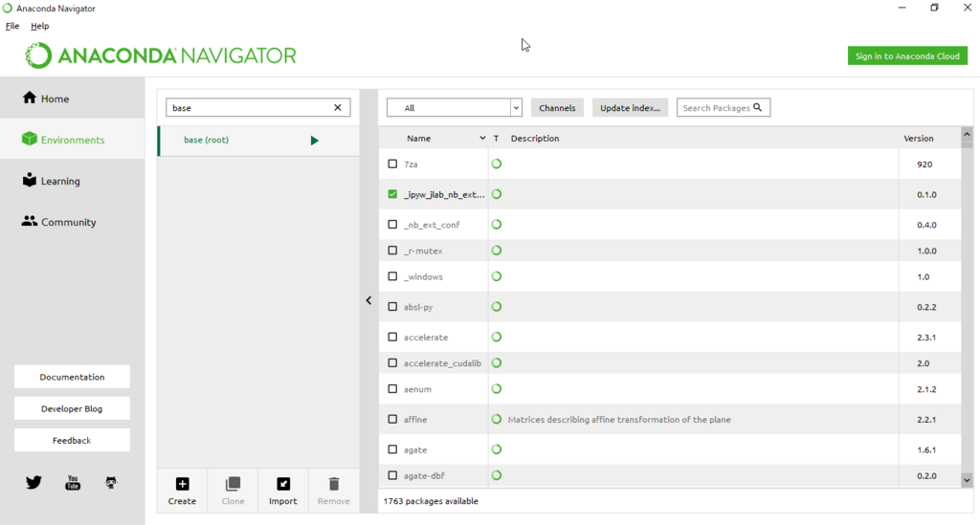The width and height of the screenshot is (980, 525).
Task: Click the status circle for _windows
Action: click(x=497, y=276)
